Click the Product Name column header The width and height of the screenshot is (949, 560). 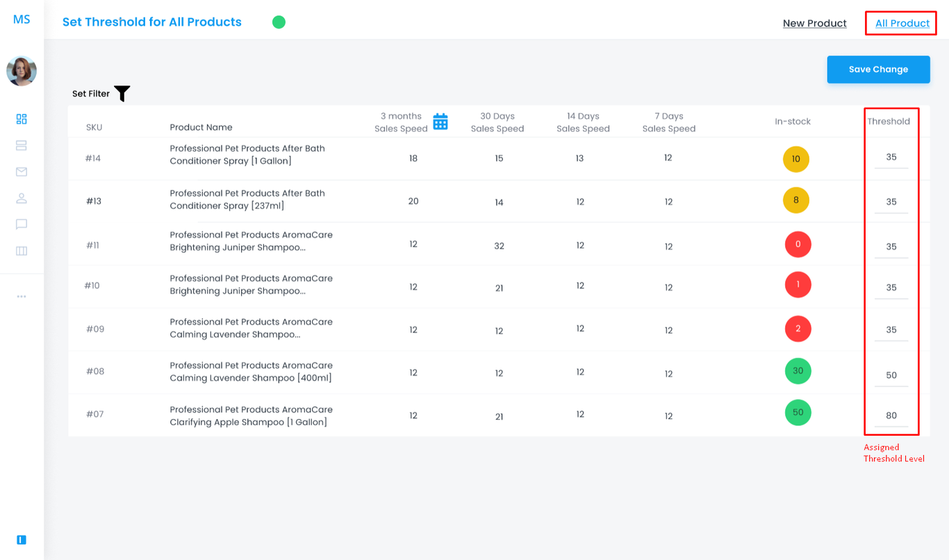point(201,127)
